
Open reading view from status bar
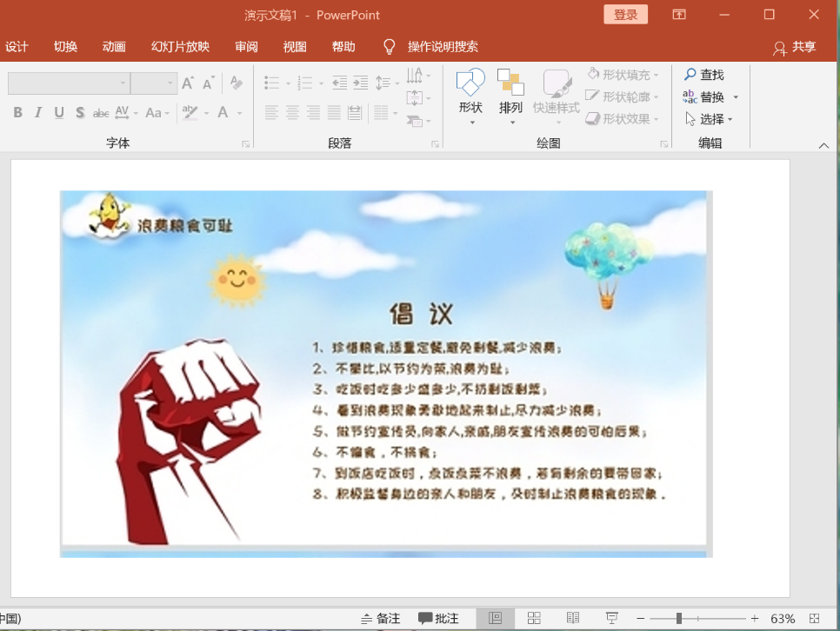(573, 618)
